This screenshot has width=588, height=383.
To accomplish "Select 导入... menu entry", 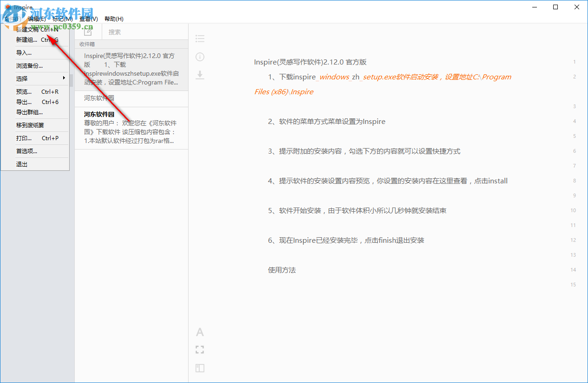I will [35, 53].
